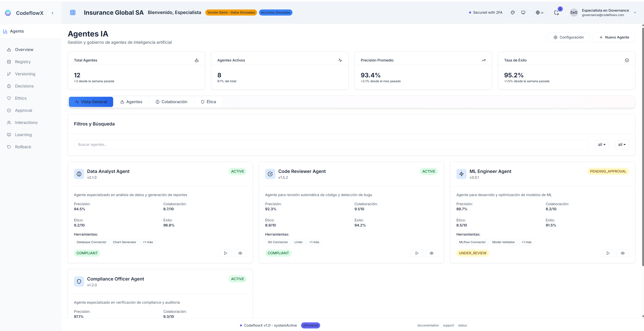Show ML Engineer Agent details via eye icon

pyautogui.click(x=623, y=253)
